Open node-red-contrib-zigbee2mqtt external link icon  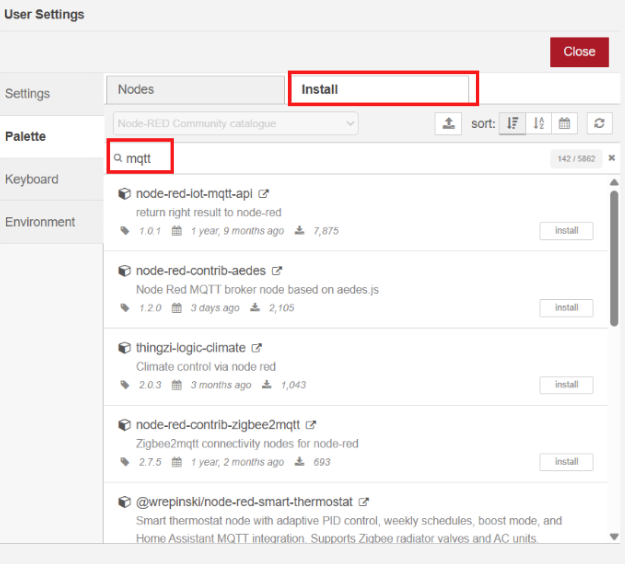pos(310,425)
